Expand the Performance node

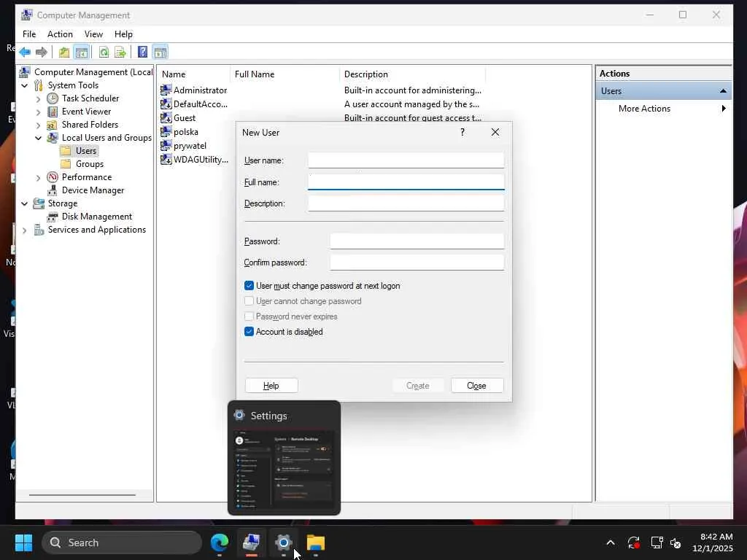pos(38,178)
